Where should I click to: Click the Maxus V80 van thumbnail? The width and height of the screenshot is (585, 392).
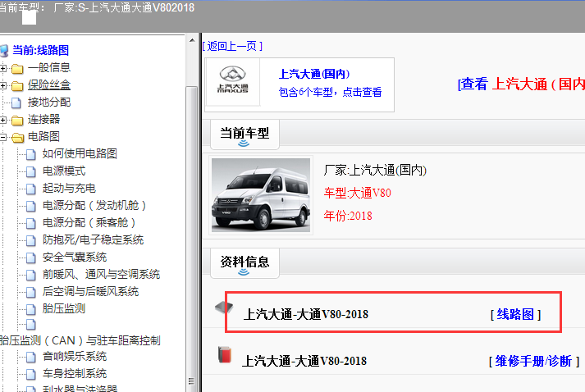tap(261, 195)
